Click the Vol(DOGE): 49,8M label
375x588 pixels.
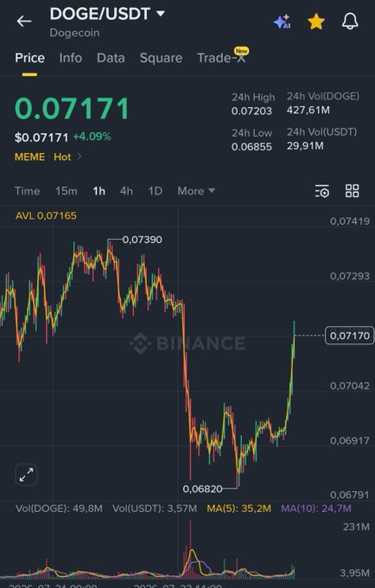(59, 508)
